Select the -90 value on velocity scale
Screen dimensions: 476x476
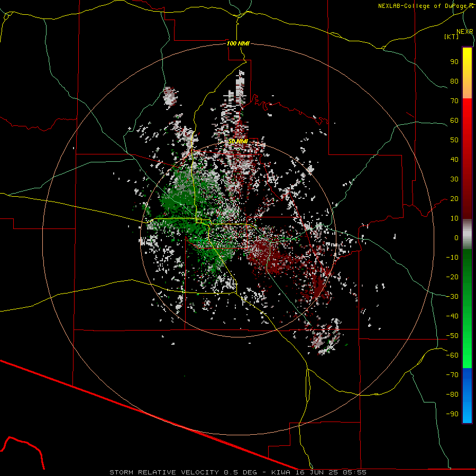click(x=452, y=414)
